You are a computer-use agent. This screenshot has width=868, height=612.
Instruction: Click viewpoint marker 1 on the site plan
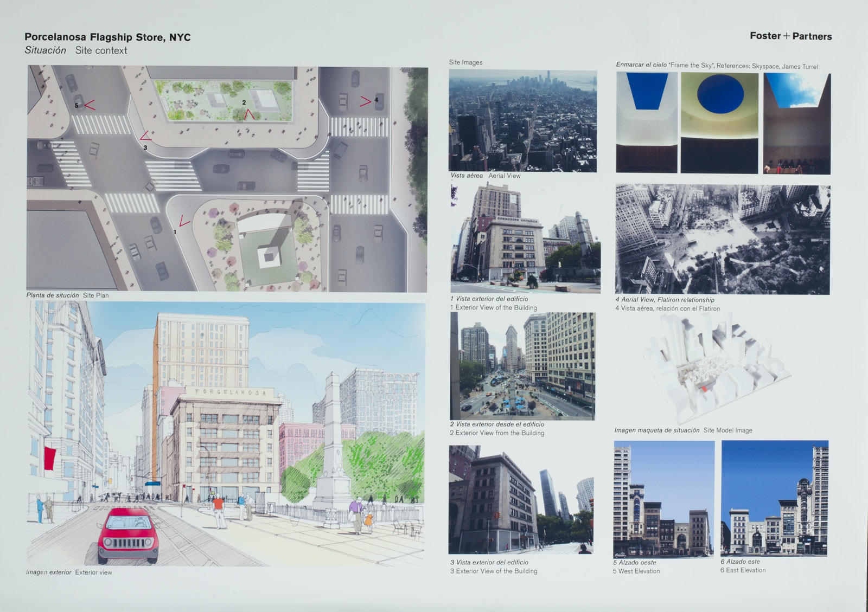click(x=183, y=222)
